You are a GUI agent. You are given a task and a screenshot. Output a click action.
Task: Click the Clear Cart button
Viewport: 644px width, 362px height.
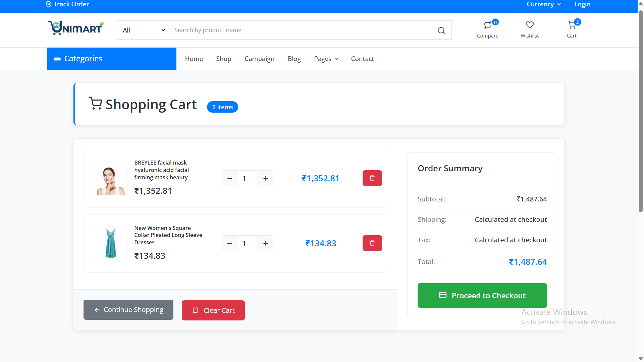pyautogui.click(x=213, y=310)
